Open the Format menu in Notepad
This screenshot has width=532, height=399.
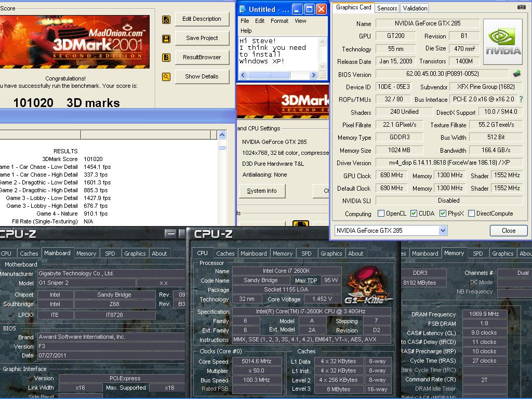point(280,21)
